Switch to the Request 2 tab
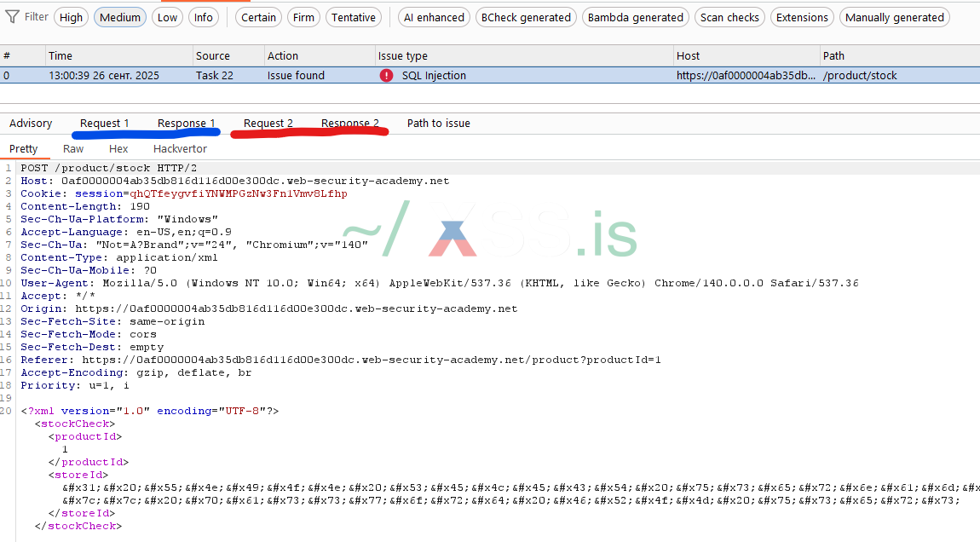980x542 pixels. pyautogui.click(x=268, y=124)
